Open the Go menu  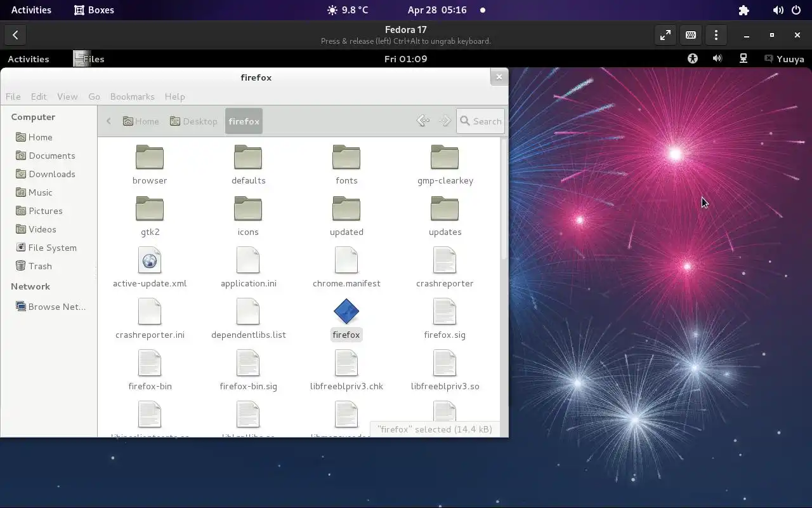tap(94, 97)
